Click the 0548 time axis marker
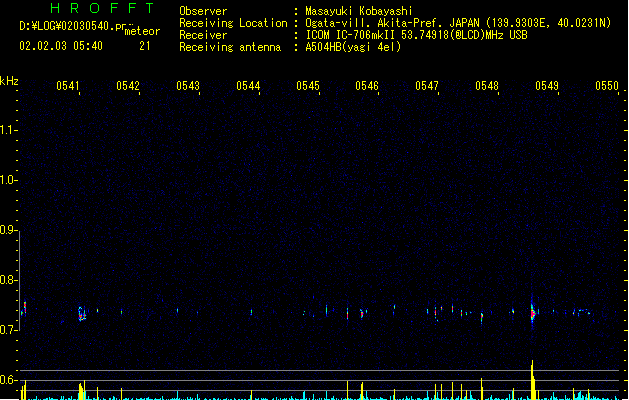629x400 pixels. point(487,86)
